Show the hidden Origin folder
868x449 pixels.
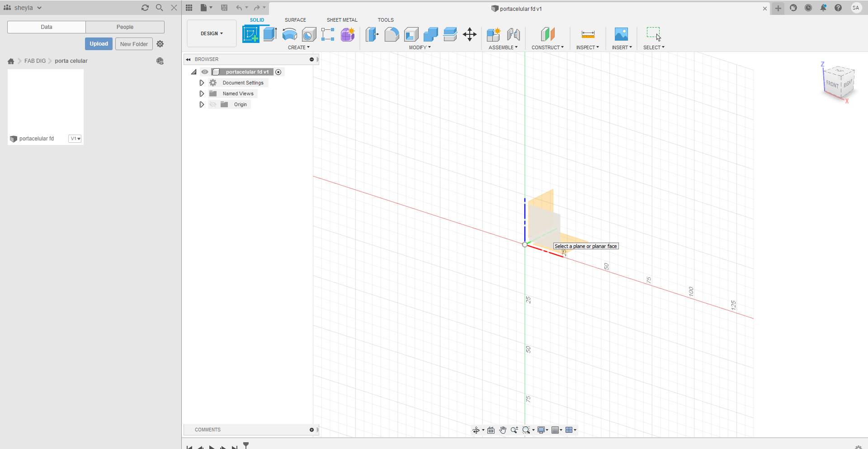tap(213, 104)
